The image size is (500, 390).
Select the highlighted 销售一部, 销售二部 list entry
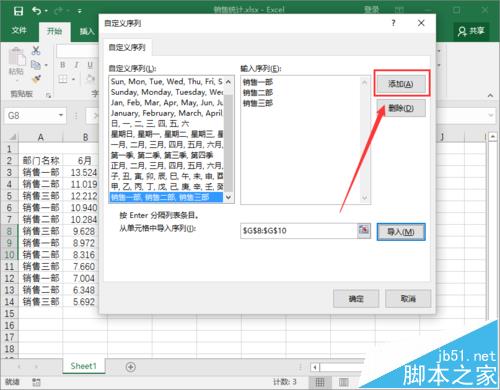pyautogui.click(x=167, y=197)
